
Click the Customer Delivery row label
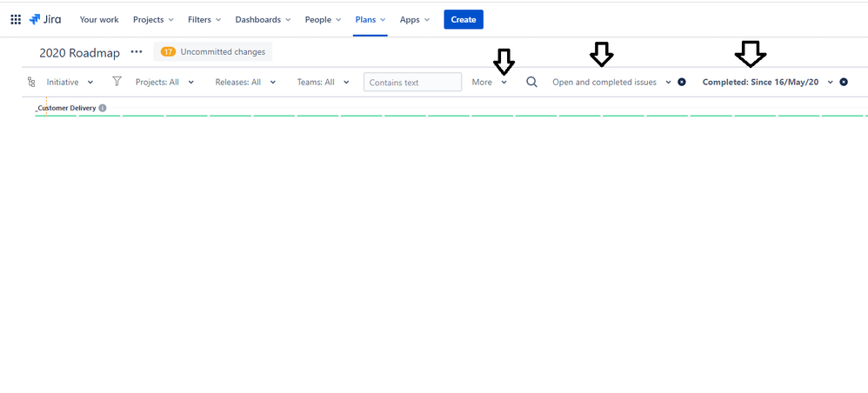coord(66,108)
